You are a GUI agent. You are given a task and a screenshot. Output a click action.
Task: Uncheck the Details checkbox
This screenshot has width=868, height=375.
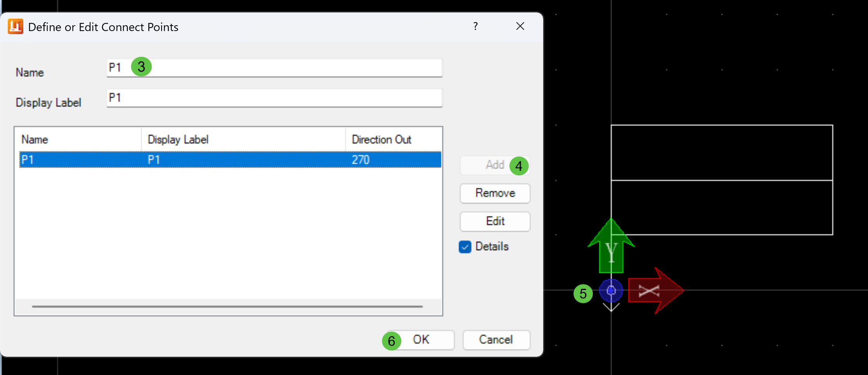point(465,247)
